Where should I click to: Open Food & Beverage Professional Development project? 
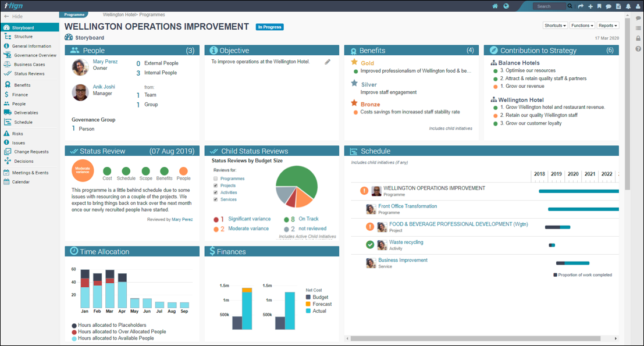[458, 224]
